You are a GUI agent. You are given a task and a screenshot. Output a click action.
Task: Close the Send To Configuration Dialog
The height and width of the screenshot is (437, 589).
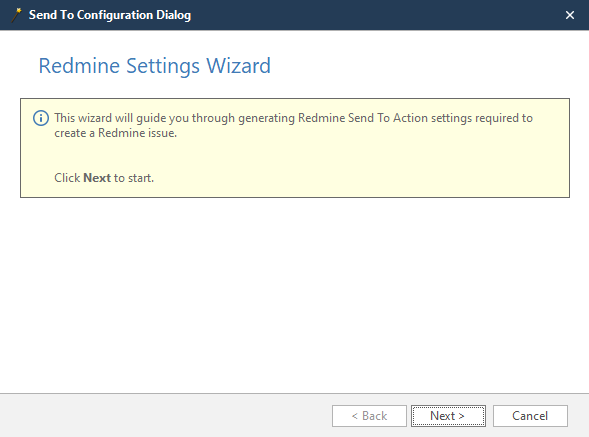pos(569,15)
